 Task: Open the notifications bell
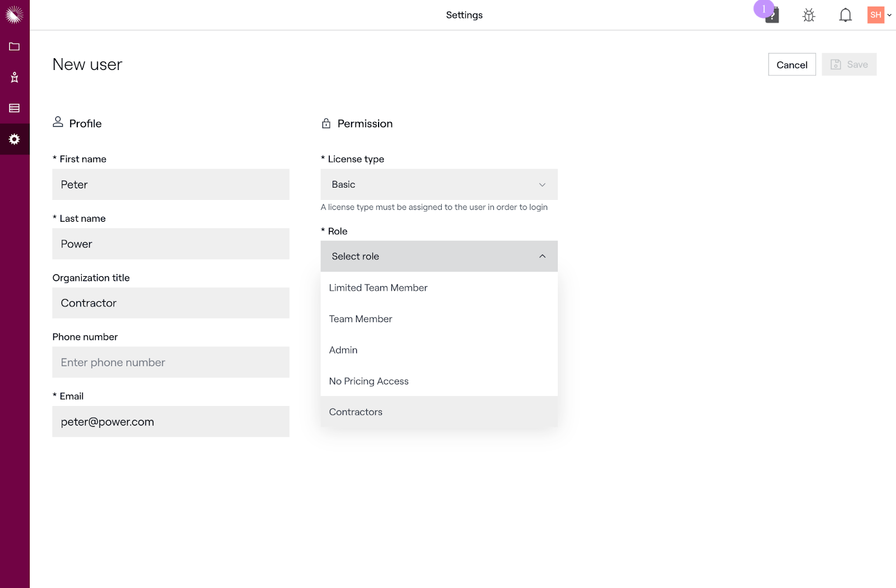(x=845, y=15)
